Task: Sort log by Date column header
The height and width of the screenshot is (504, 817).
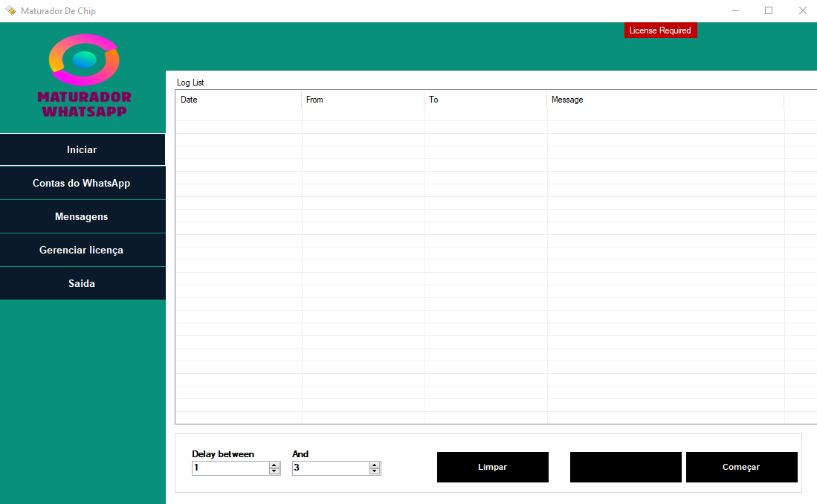Action: [x=239, y=100]
